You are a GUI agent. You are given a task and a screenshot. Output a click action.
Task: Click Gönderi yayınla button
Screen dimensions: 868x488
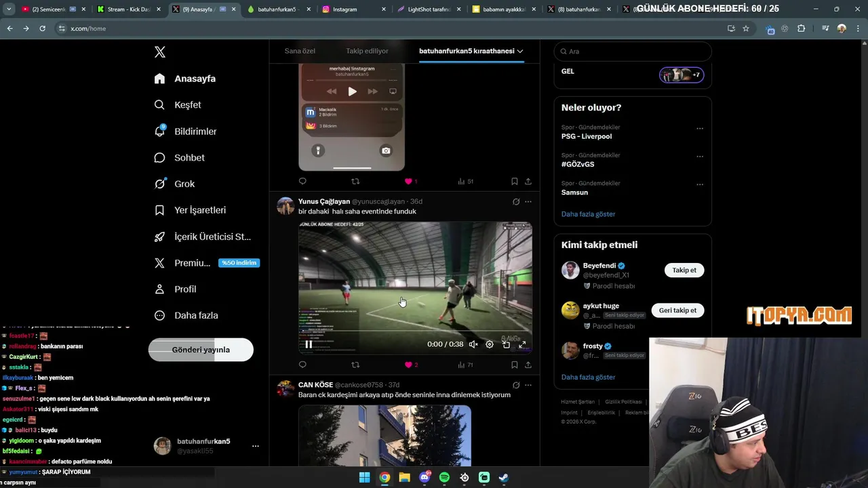(x=201, y=350)
